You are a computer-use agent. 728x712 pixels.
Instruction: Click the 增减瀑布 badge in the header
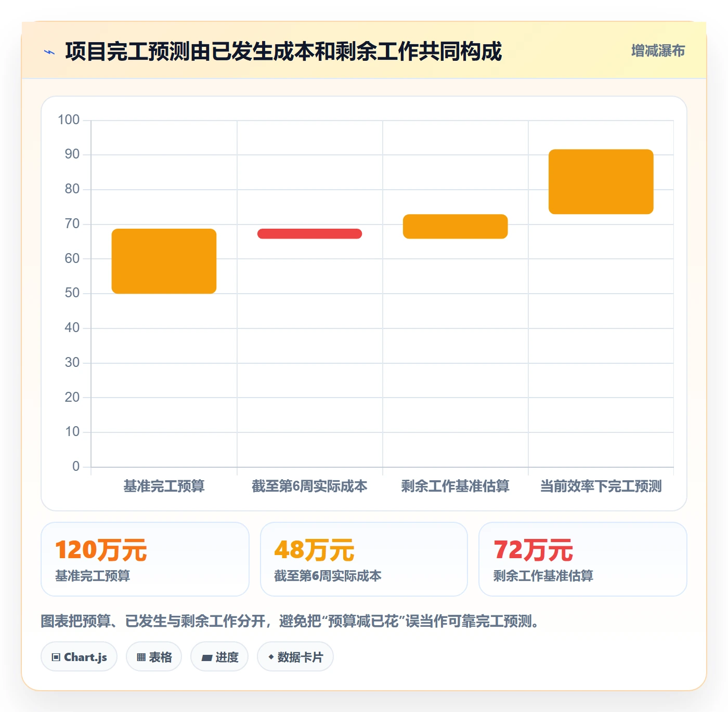click(x=658, y=51)
